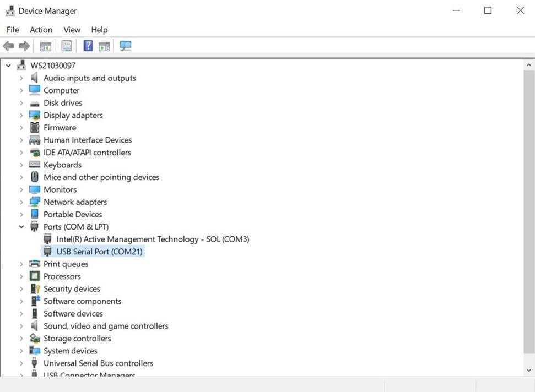Collapse the WS21030097 root node
535x392 pixels.
(x=8, y=66)
